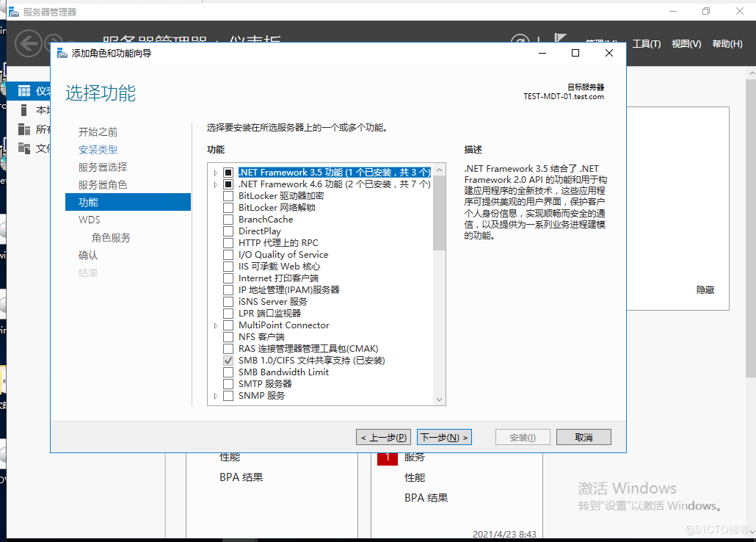Click the refresh icon in Server Manager header
756x542 pixels.
[x=520, y=40]
